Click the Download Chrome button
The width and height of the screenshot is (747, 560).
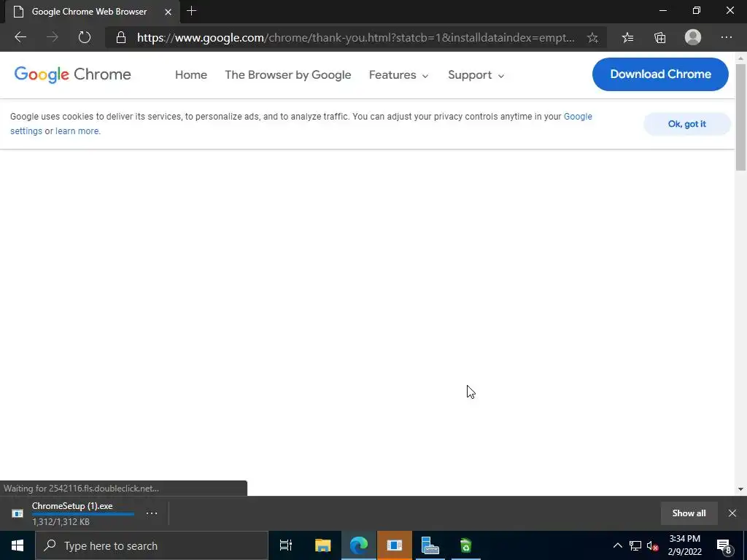(x=660, y=74)
